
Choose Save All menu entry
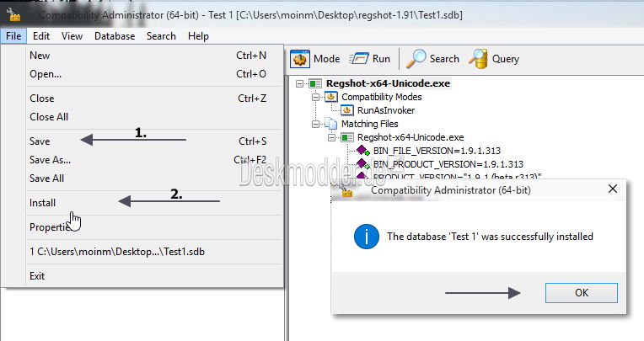tap(154, 178)
